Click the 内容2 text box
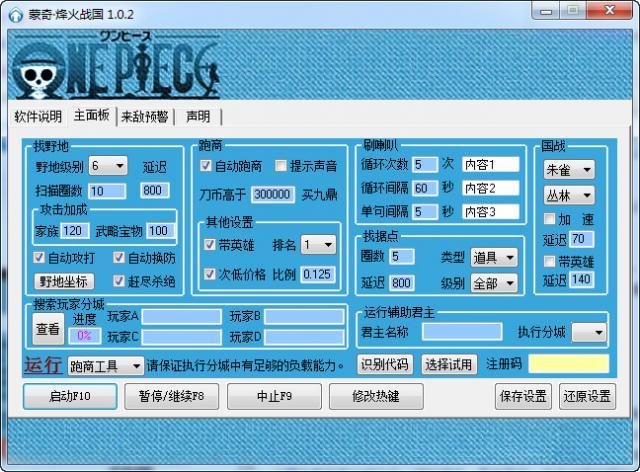This screenshot has width=640, height=472. tap(491, 188)
